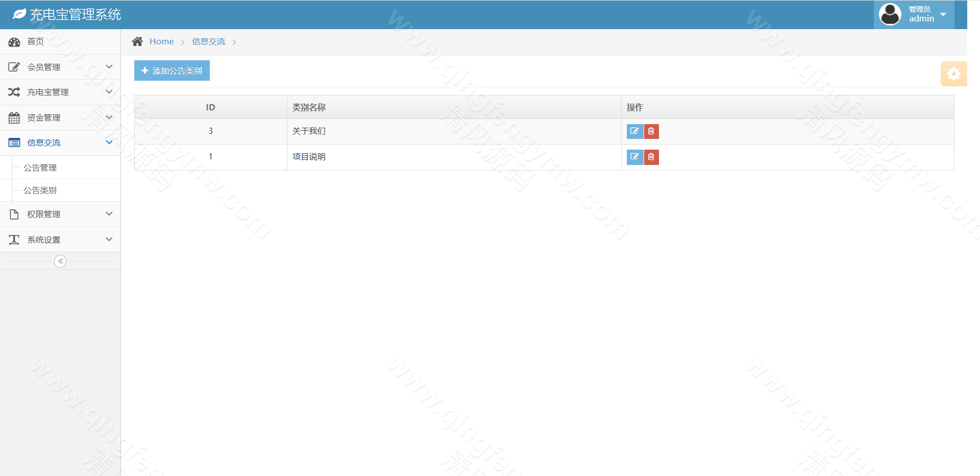This screenshot has width=980, height=476.
Task: Go to 首页 in the sidebar
Action: coord(35,42)
